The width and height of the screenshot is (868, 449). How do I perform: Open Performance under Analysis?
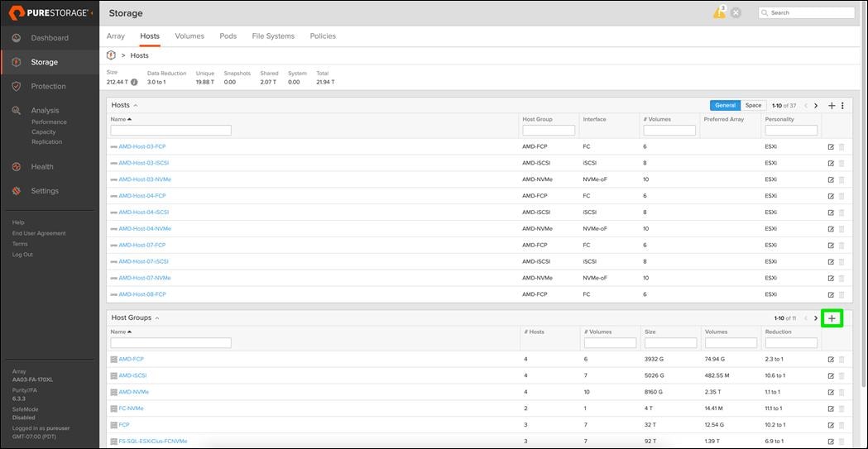[49, 122]
